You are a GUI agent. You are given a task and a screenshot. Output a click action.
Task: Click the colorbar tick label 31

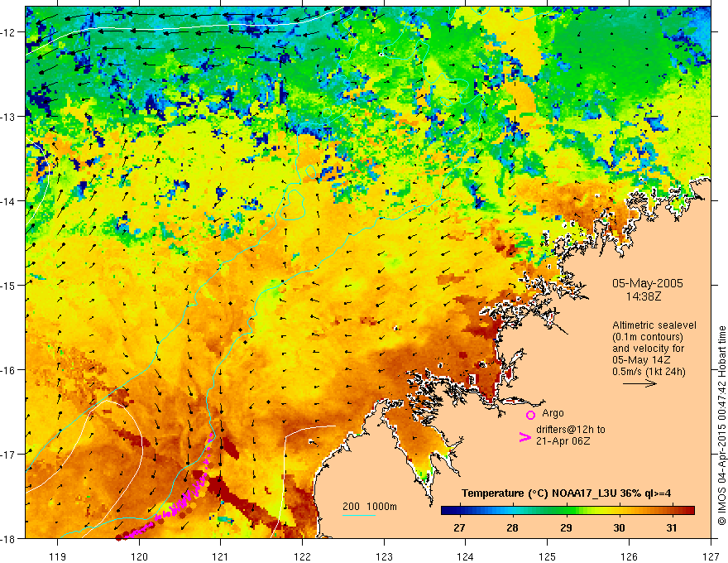click(x=672, y=527)
